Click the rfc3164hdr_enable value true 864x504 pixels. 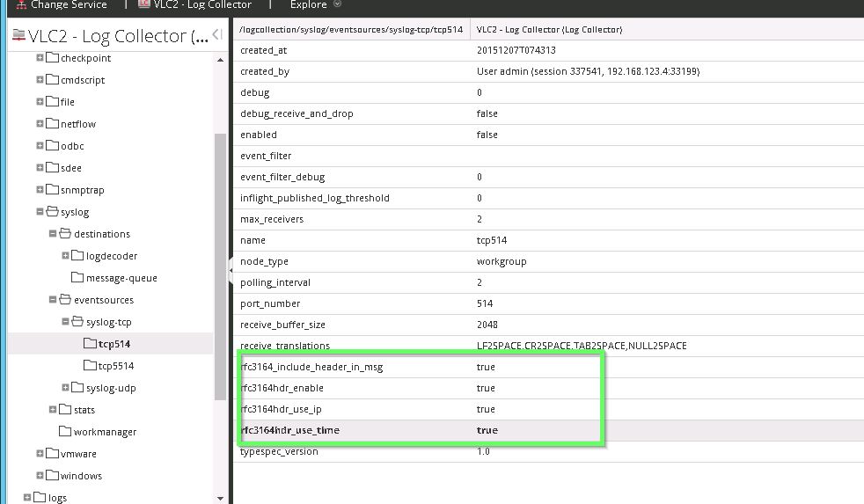(x=486, y=388)
